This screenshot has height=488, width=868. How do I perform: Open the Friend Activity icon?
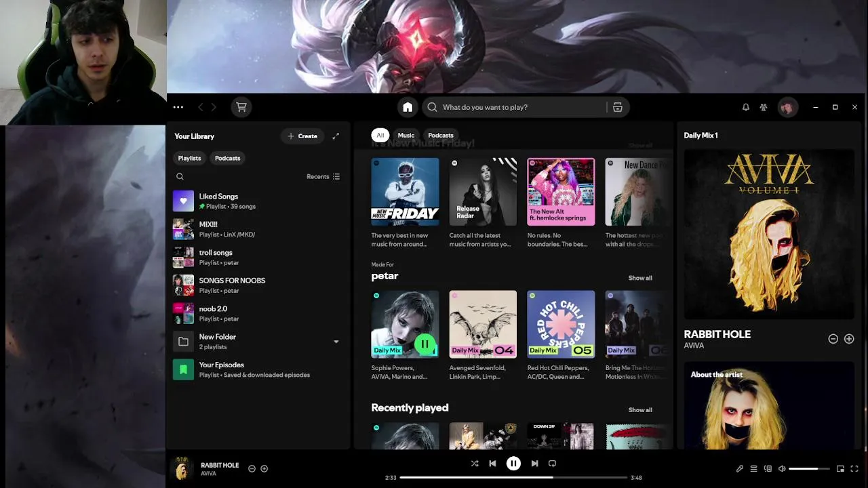pos(764,107)
